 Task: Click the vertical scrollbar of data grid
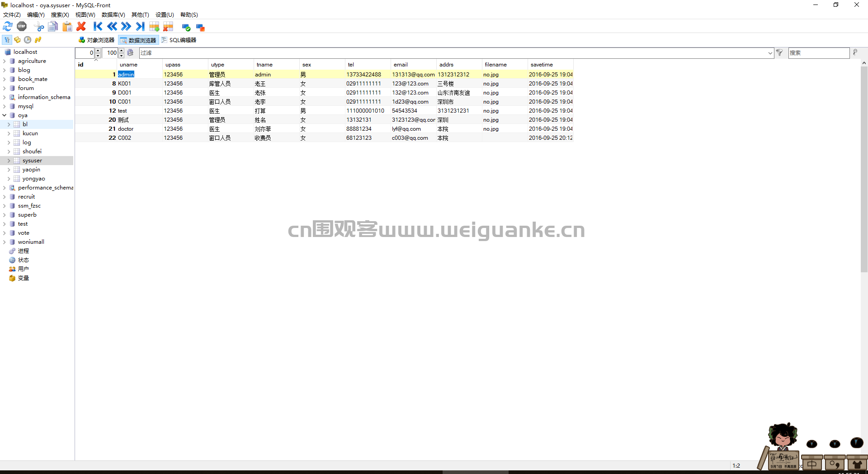tap(864, 170)
